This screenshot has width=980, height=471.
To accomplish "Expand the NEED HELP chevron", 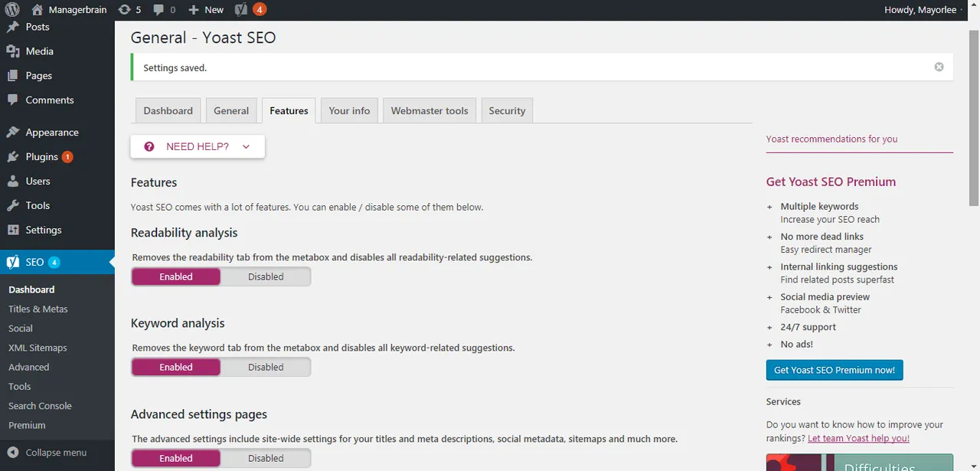I will coord(246,147).
